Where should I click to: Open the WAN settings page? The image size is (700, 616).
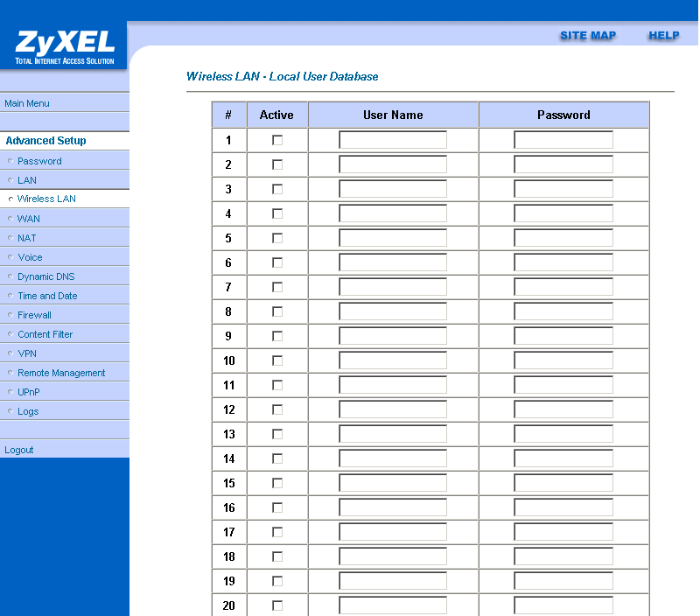click(29, 219)
